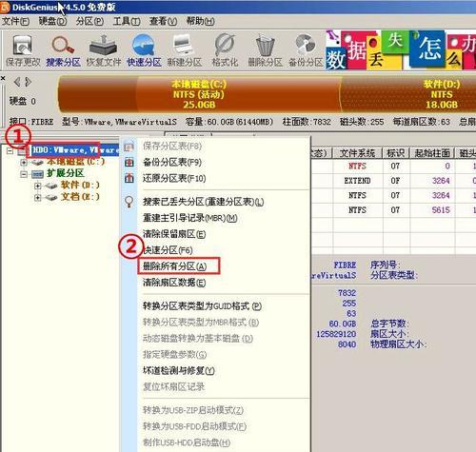Click the 125829120 sector count value
The height and width of the screenshot is (452, 476).
tap(336, 334)
